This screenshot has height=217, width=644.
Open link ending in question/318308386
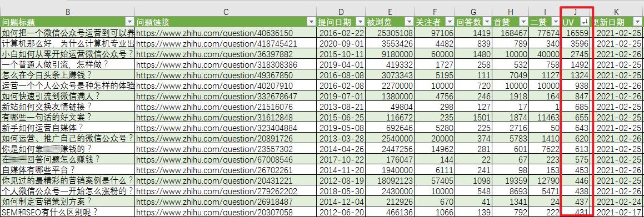tap(217, 65)
